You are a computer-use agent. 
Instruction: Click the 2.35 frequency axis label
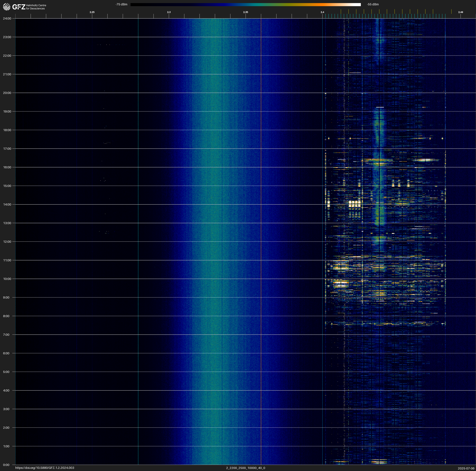tap(246, 12)
